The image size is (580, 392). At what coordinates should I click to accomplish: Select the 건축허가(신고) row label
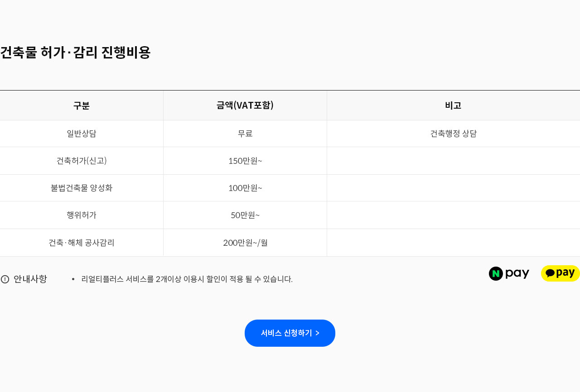coord(82,161)
